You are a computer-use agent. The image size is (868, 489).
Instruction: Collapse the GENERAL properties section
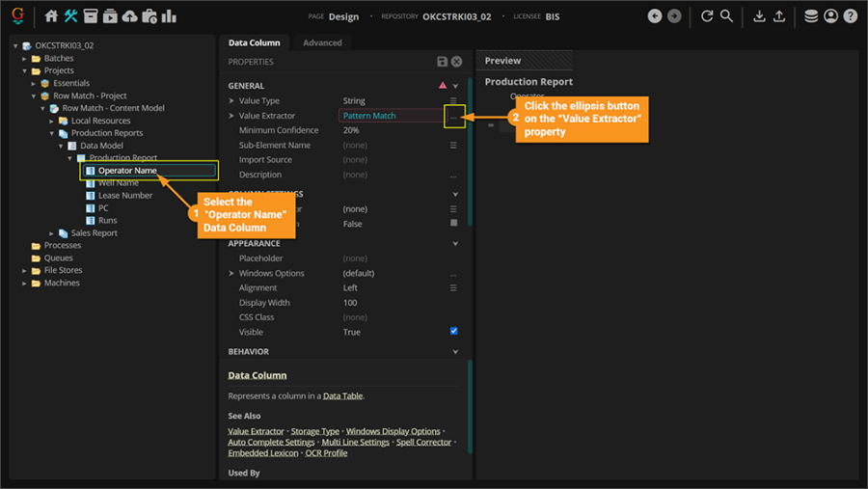455,86
